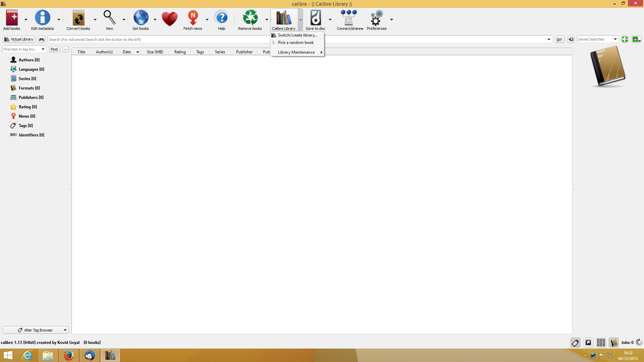Click the Virtual Library button
Screen dimensions: 644x362
[x=19, y=39]
